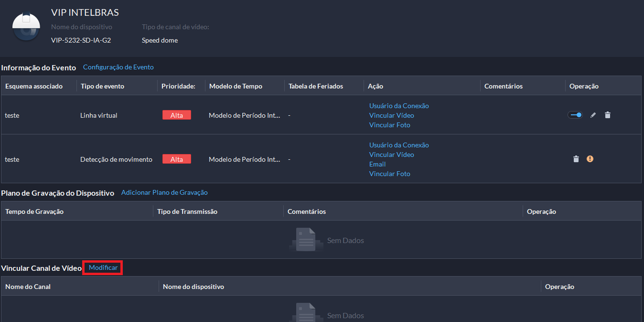Delete the Detecção de movimento event via trash icon
644x322 pixels.
pos(576,159)
